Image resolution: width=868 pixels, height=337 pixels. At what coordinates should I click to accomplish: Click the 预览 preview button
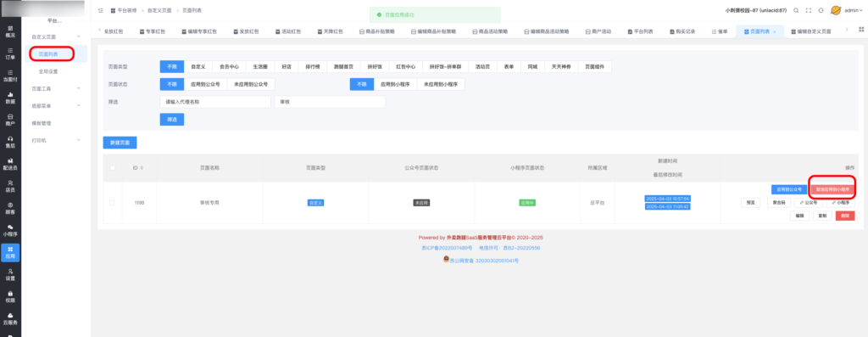751,203
